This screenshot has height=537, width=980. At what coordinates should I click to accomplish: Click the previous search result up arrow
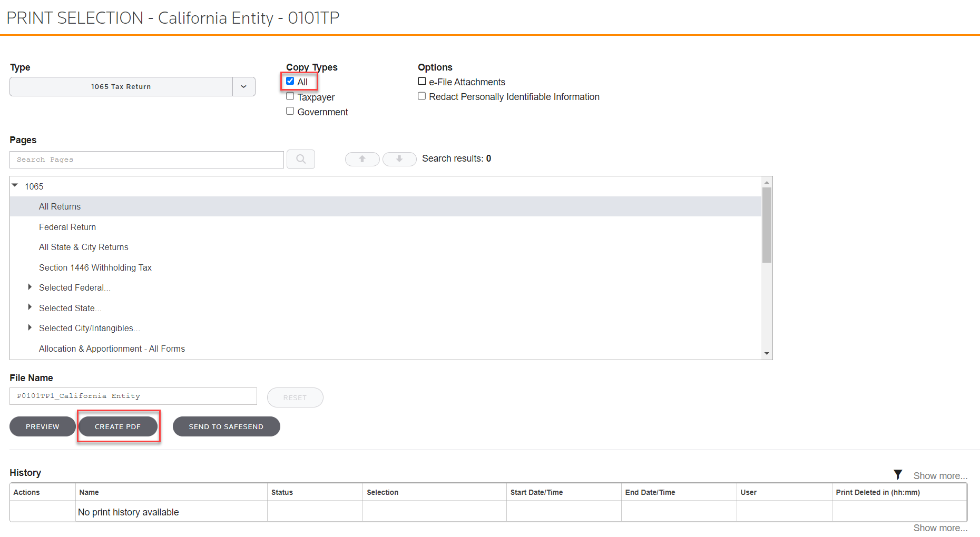point(362,159)
